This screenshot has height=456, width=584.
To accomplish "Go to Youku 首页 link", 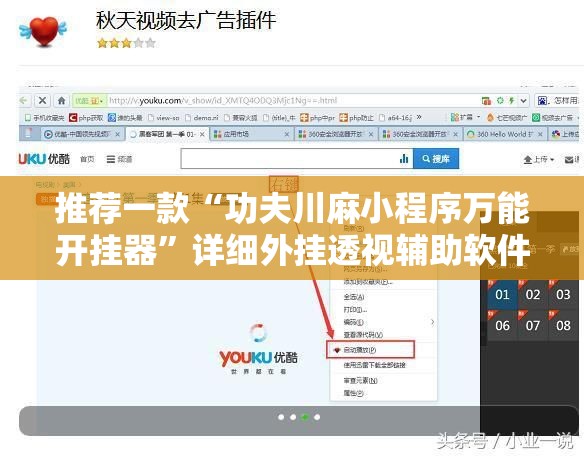I will coord(87,159).
